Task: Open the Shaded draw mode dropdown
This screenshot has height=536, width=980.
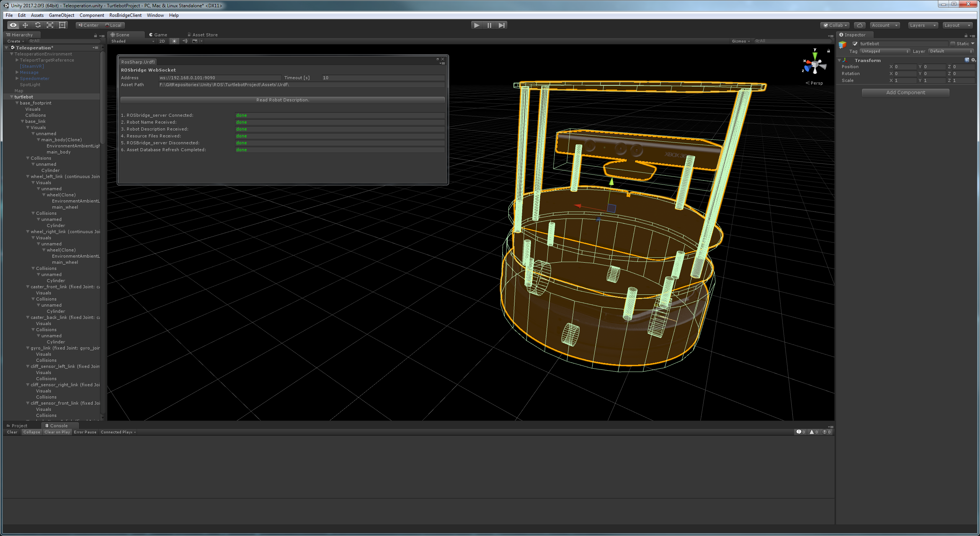Action: click(x=132, y=41)
